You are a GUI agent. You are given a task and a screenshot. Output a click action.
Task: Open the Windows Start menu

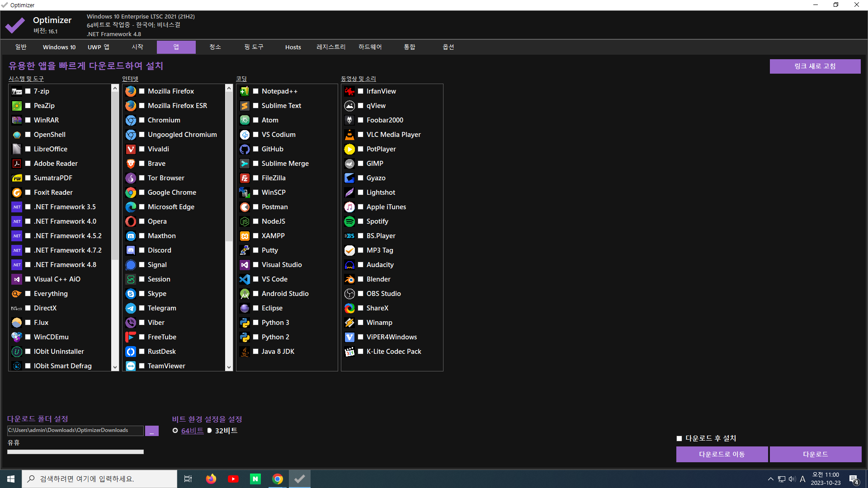pos(11,479)
